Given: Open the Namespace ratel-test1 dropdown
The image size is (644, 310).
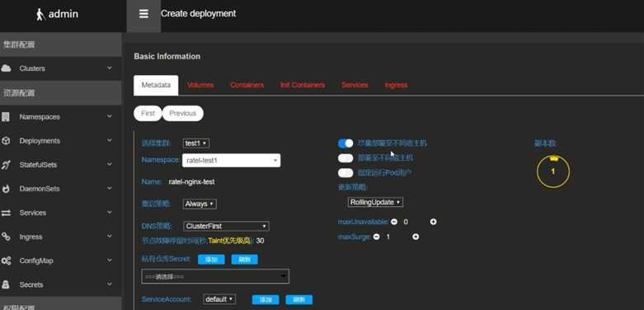Looking at the screenshot, I should point(231,161).
